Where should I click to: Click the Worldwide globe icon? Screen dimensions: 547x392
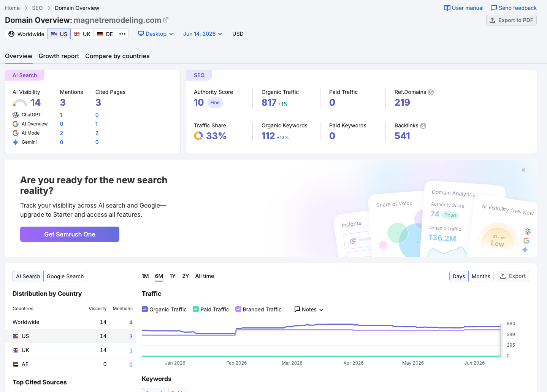tap(11, 34)
